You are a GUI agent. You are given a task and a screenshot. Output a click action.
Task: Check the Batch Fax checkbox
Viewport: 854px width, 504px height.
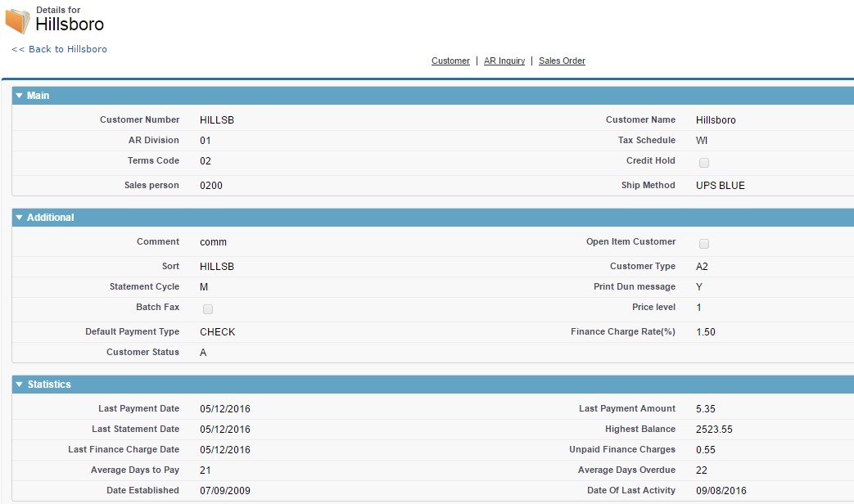click(x=208, y=308)
